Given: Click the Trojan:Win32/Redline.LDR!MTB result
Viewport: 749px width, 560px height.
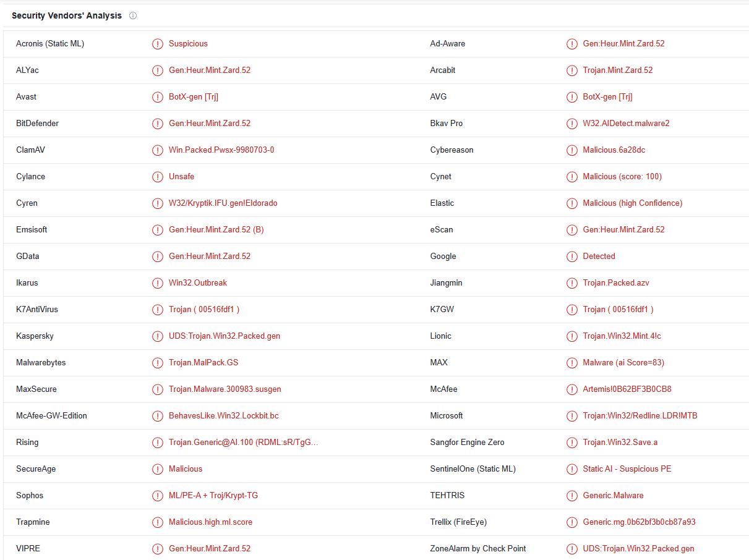Looking at the screenshot, I should point(640,416).
